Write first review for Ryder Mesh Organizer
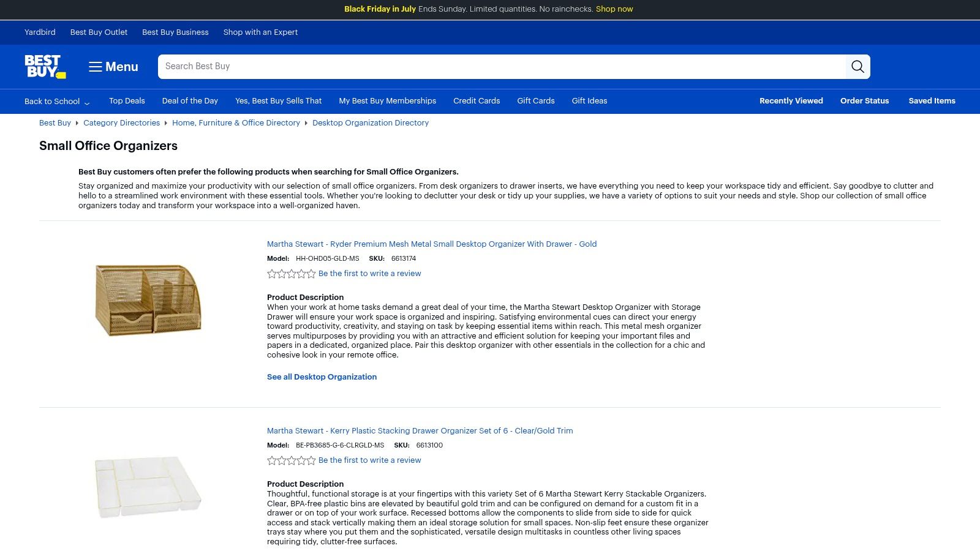This screenshot has width=980, height=551. (370, 274)
